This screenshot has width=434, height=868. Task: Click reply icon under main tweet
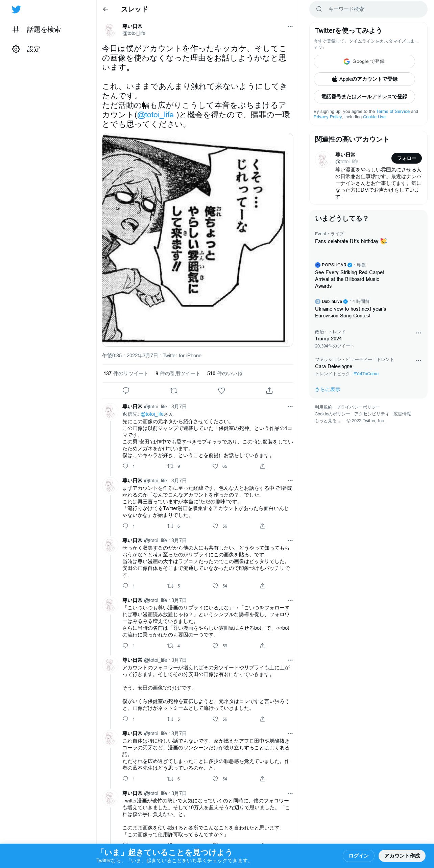[126, 390]
